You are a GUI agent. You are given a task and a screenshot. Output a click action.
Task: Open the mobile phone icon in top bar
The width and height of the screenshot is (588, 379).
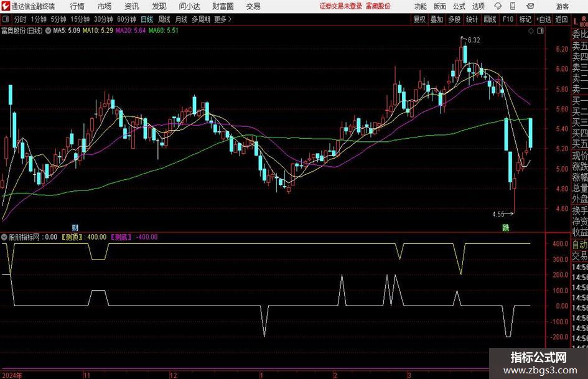coord(513,6)
